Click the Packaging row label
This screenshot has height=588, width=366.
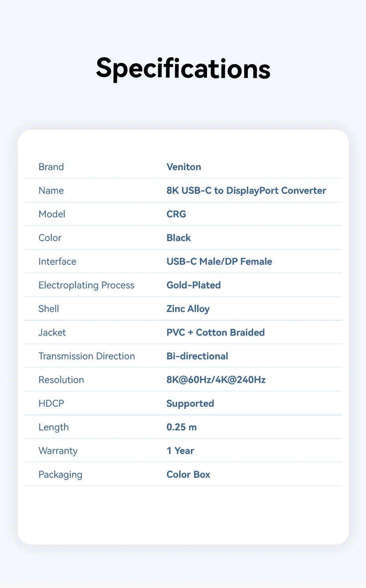point(60,475)
